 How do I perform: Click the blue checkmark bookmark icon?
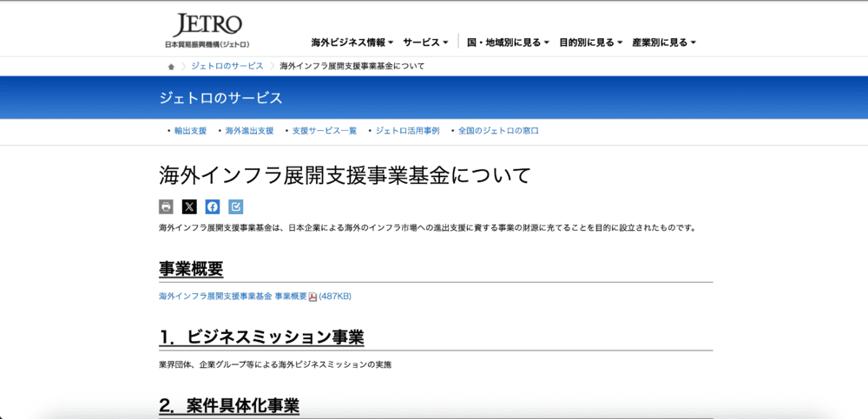(236, 206)
